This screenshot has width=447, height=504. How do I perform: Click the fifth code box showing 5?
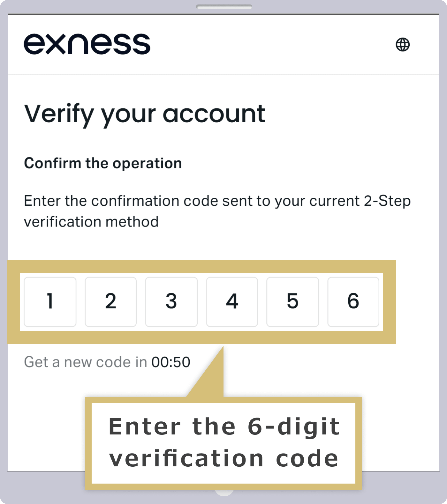tap(293, 302)
